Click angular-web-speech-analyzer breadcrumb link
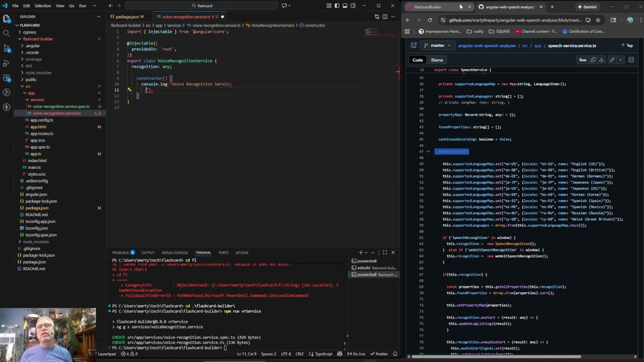Screen dimensions: 644x362 487,45
